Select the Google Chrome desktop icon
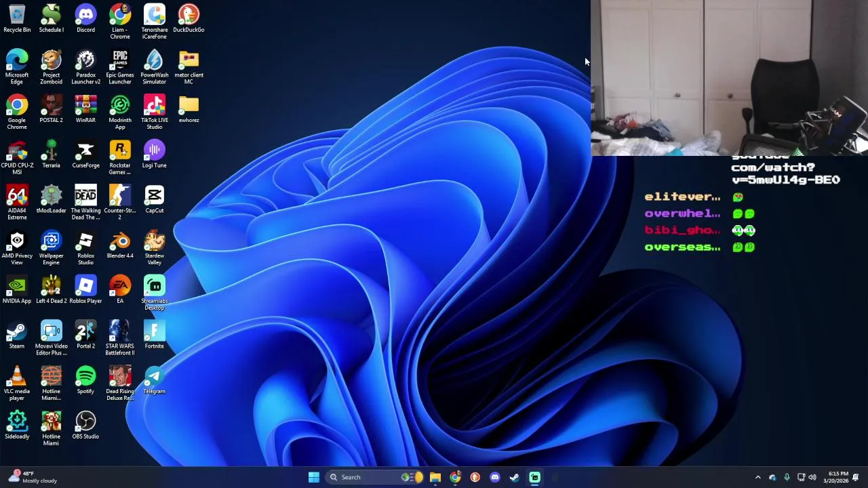Image resolution: width=868 pixels, height=488 pixels. [x=17, y=113]
